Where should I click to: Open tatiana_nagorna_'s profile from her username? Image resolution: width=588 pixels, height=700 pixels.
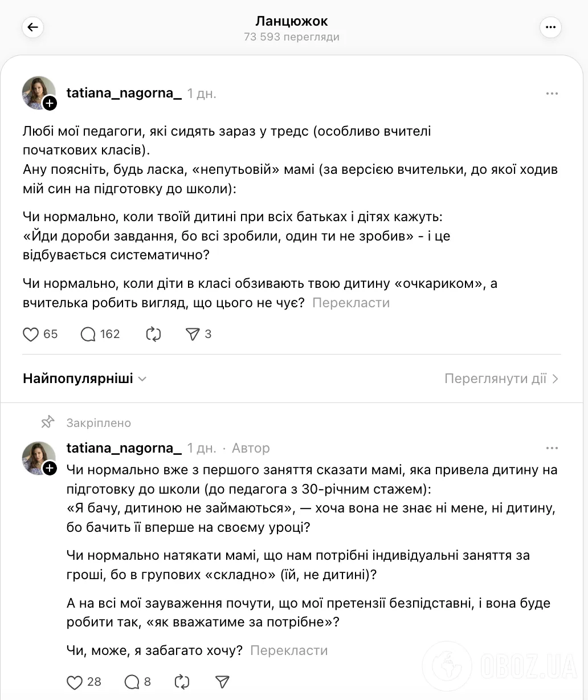click(x=124, y=93)
